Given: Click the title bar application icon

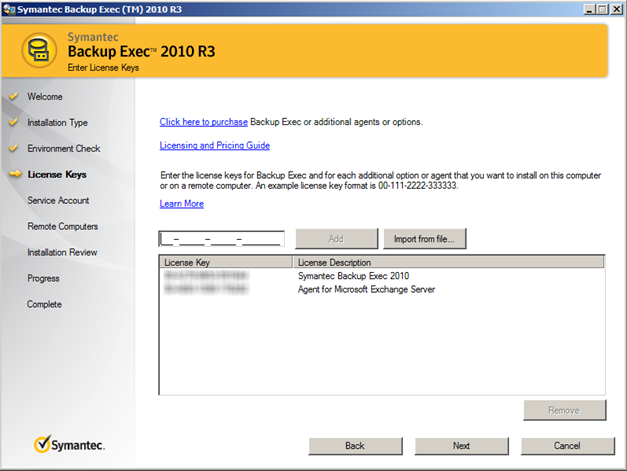Looking at the screenshot, I should [9, 9].
